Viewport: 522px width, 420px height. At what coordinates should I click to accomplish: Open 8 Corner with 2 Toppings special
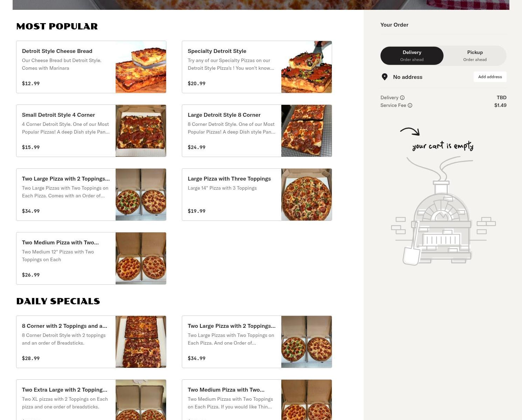click(x=91, y=342)
